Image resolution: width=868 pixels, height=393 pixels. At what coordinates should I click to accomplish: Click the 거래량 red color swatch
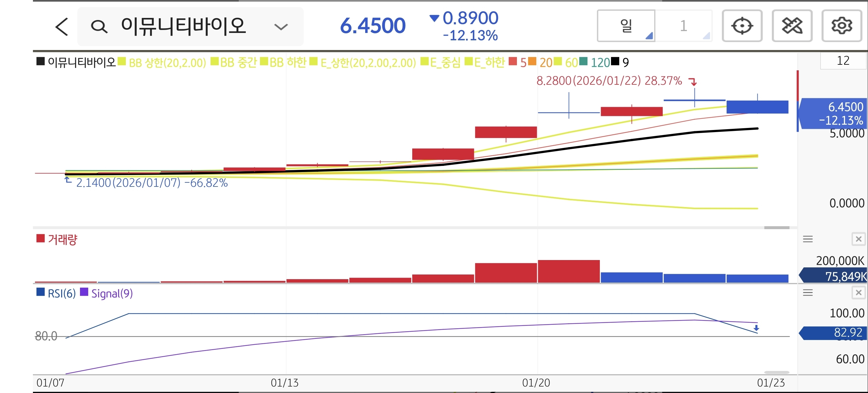(x=41, y=238)
